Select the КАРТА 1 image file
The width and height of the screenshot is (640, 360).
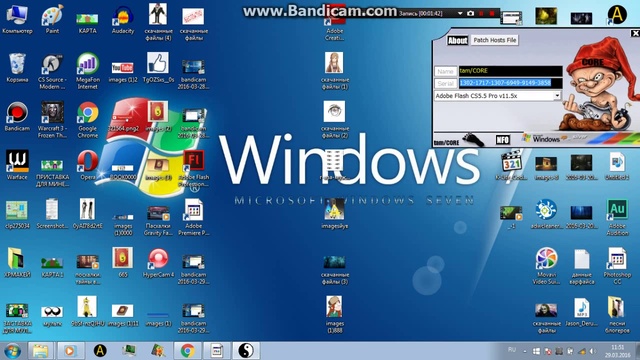[52, 265]
